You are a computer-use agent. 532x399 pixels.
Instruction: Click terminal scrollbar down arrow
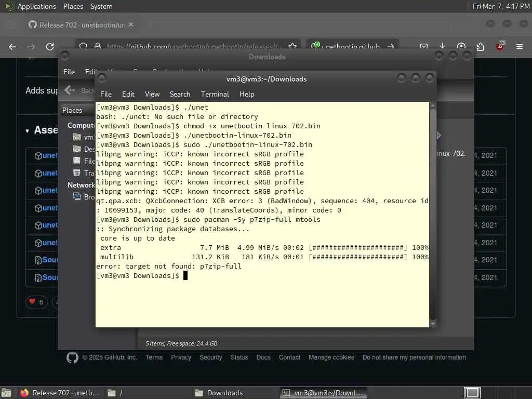(433, 324)
